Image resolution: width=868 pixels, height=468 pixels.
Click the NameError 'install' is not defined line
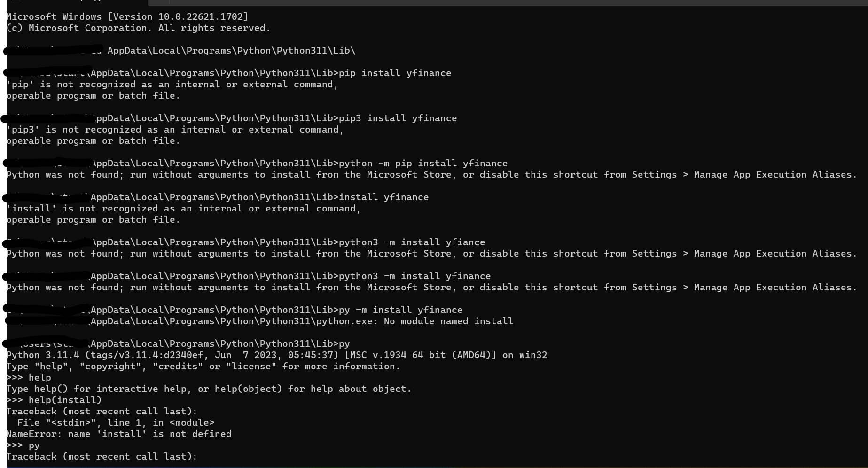pyautogui.click(x=118, y=434)
